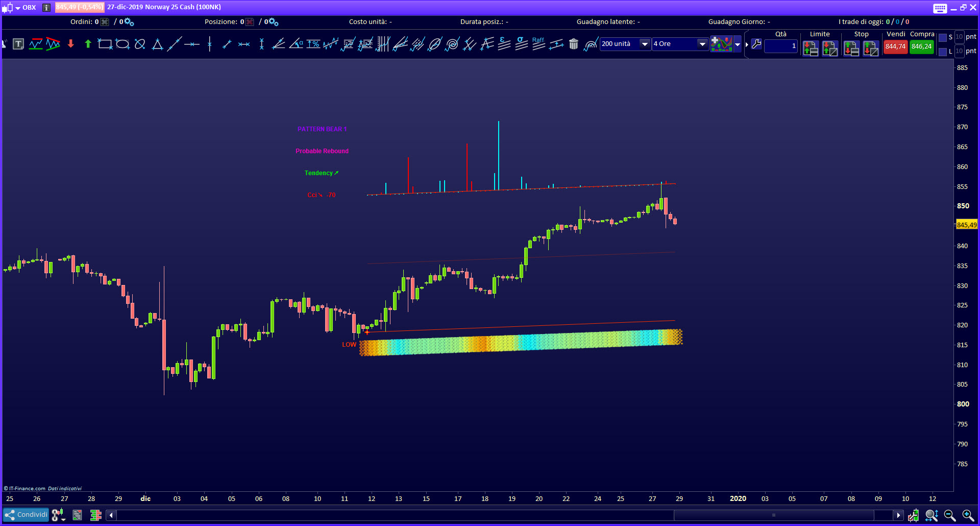Click the trash bin to delete drawings
Screen dimensions: 980x526
[x=574, y=44]
